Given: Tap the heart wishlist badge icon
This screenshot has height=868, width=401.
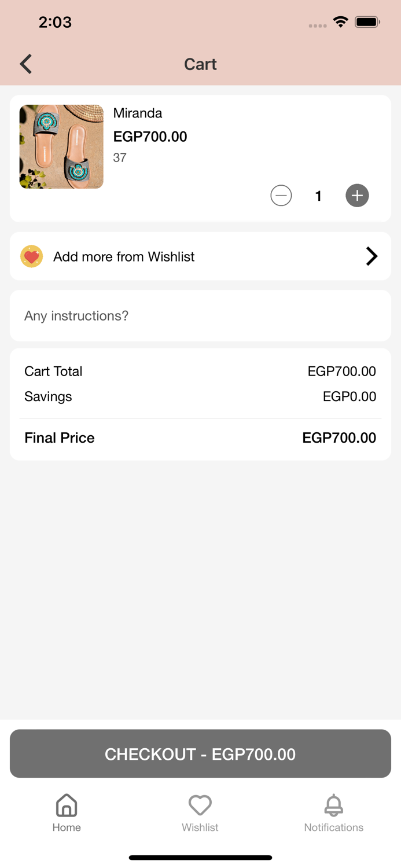Looking at the screenshot, I should (32, 256).
